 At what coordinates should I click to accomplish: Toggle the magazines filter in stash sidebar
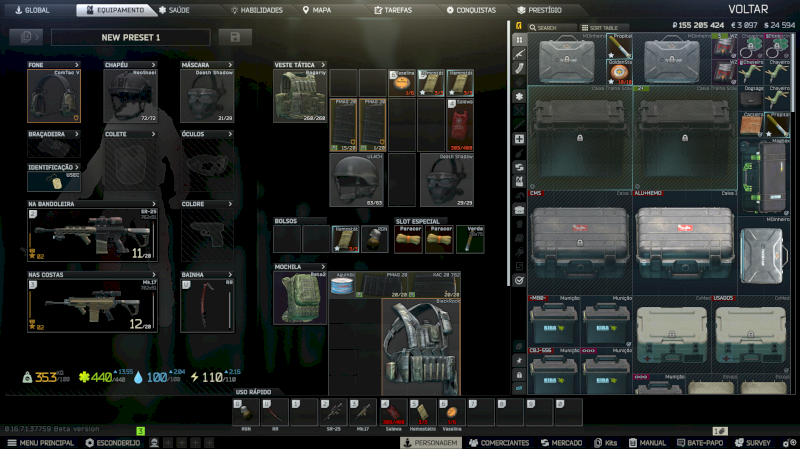[x=519, y=68]
